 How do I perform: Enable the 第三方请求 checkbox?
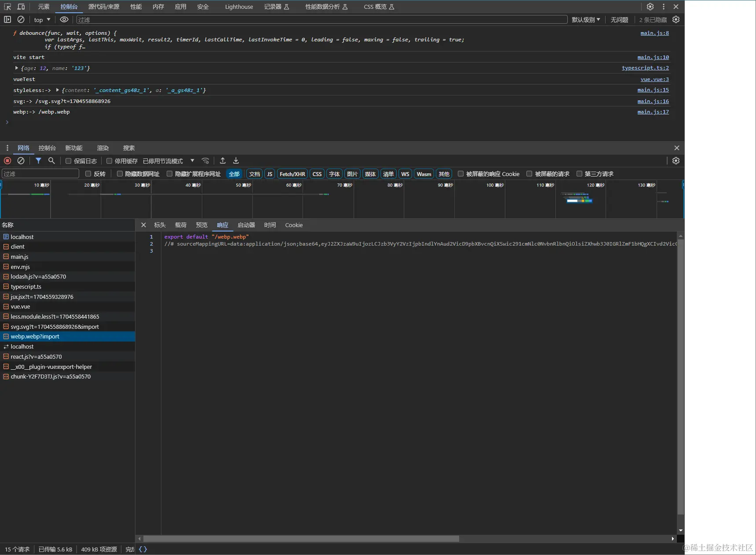(579, 174)
